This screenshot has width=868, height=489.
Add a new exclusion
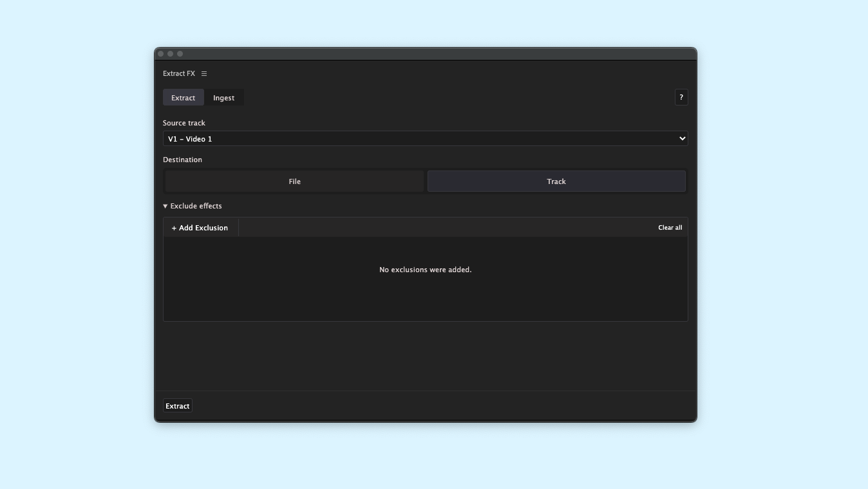200,228
